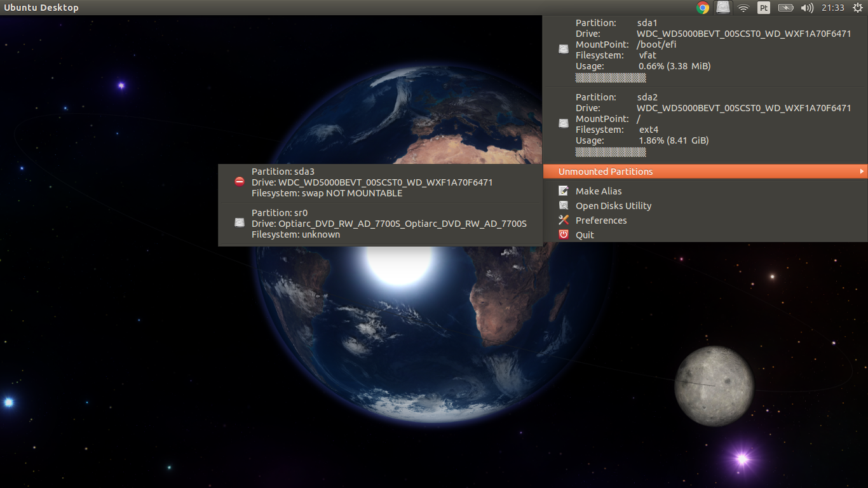
Task: Click the clock showing 21:33
Action: [832, 8]
